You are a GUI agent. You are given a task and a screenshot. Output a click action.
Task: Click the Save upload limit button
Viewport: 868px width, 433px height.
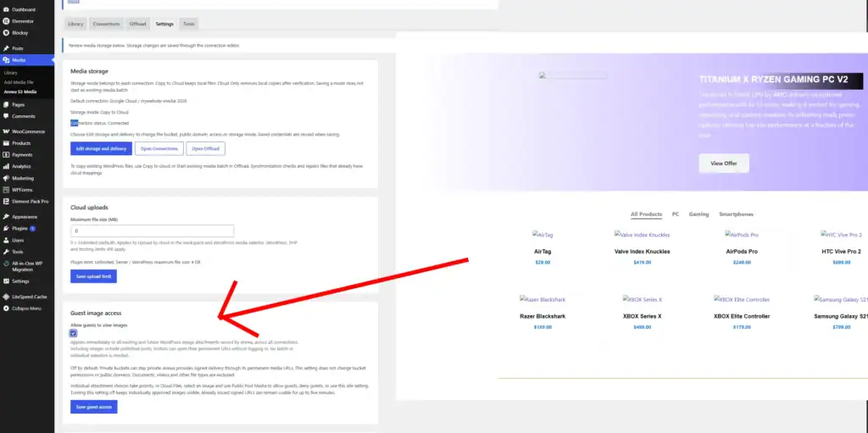[x=93, y=275]
